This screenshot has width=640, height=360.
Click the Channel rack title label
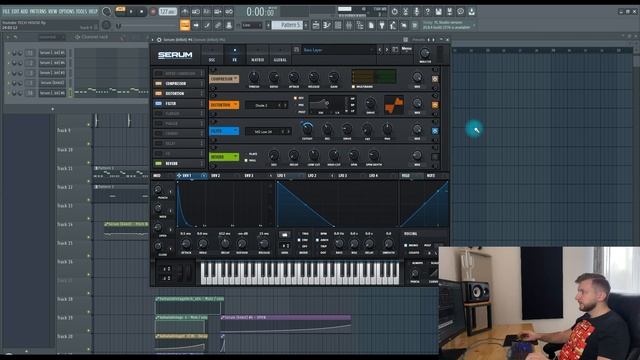(94, 37)
